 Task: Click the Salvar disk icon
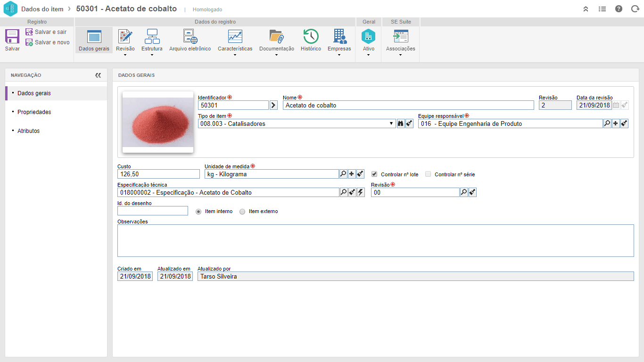tap(12, 37)
